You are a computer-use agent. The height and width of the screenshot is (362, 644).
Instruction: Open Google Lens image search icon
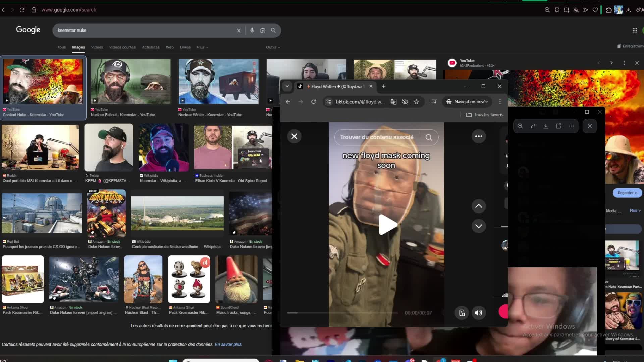pos(263,31)
